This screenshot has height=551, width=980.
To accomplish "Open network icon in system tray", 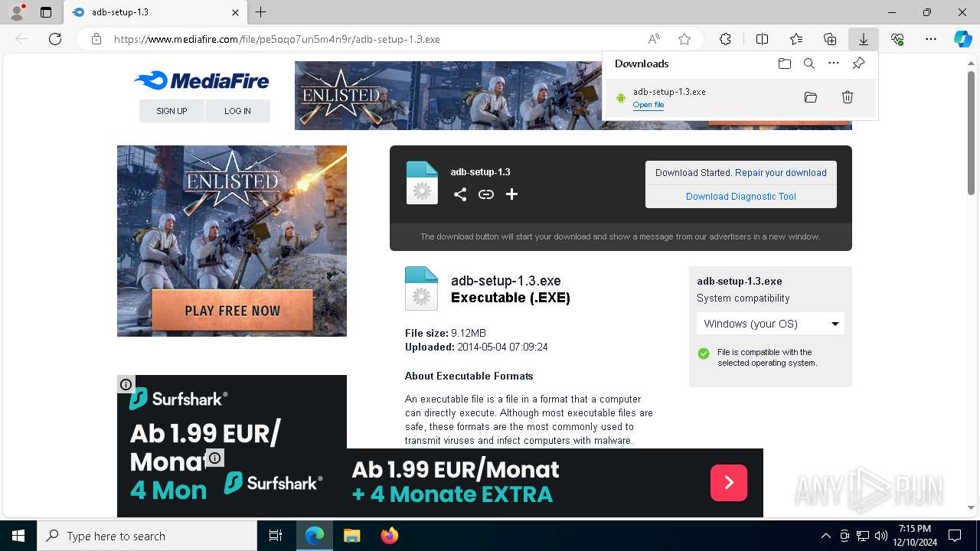I will 862,536.
